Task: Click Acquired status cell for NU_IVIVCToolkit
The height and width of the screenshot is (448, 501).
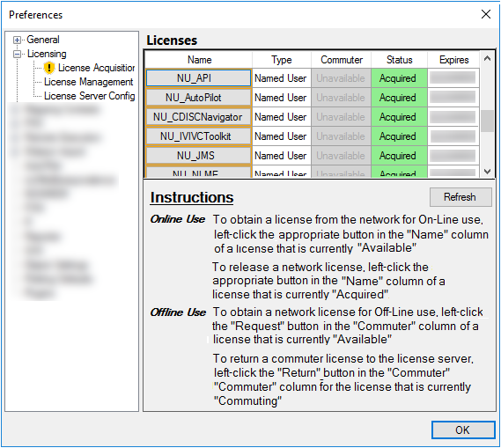Action: click(399, 136)
